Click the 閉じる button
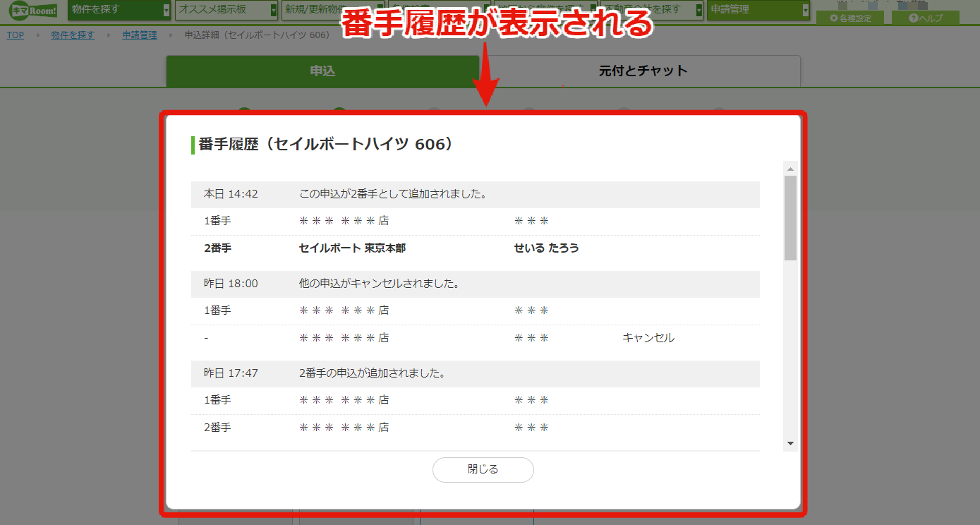980x525 pixels. point(483,469)
